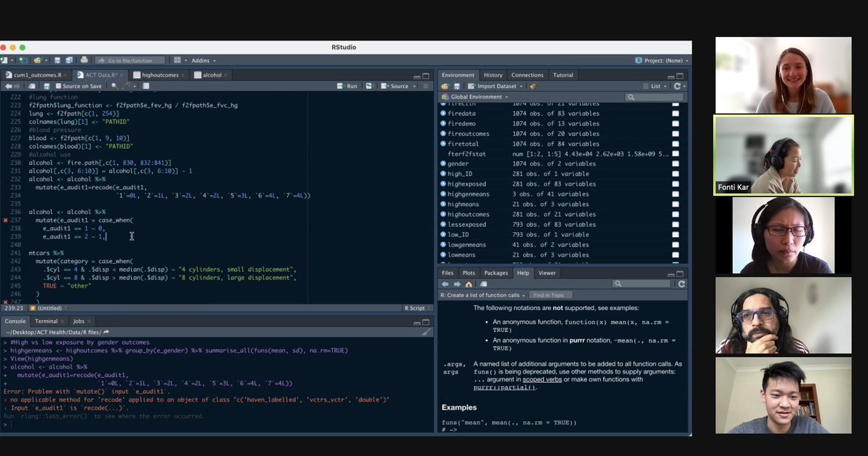Image resolution: width=868 pixels, height=456 pixels.
Task: Open the Addins dropdown
Action: point(203,61)
